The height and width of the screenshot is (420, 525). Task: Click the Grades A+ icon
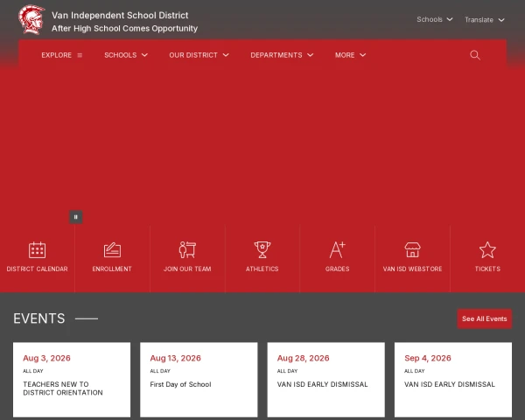[x=337, y=250]
